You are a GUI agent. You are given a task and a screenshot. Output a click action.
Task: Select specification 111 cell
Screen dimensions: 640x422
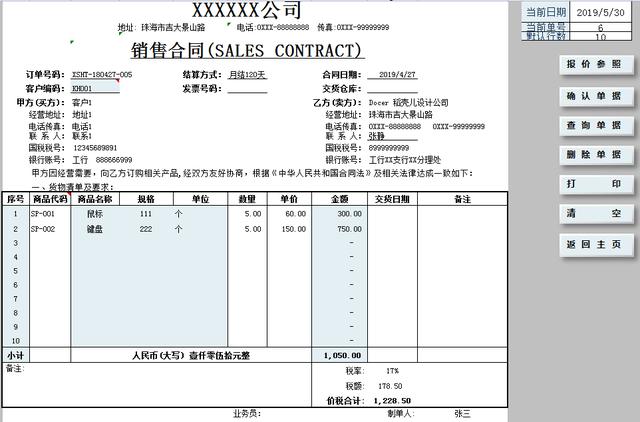(146, 214)
